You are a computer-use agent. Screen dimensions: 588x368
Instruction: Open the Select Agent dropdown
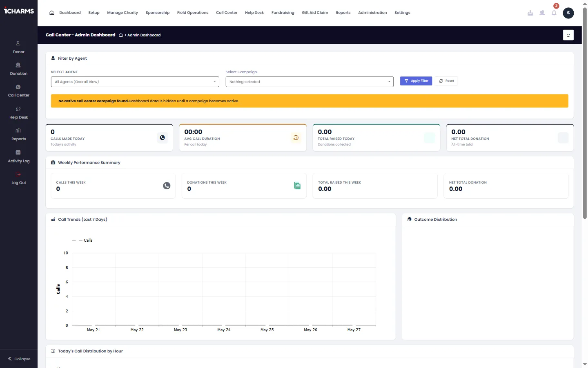[x=135, y=82]
